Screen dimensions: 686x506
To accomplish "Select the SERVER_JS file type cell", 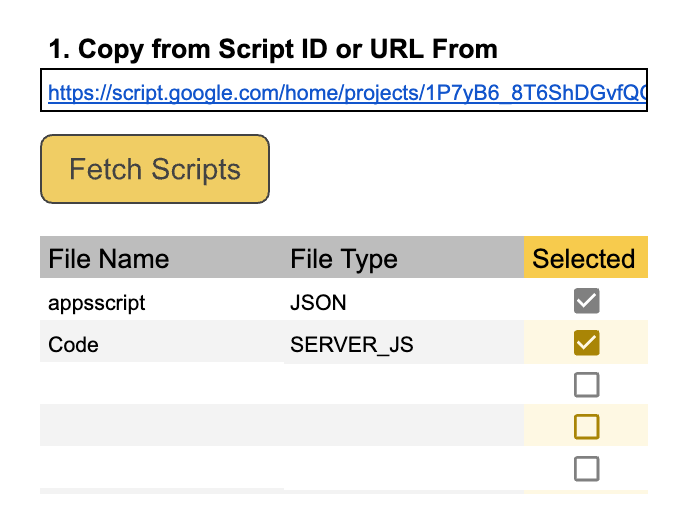I will pyautogui.click(x=351, y=345).
